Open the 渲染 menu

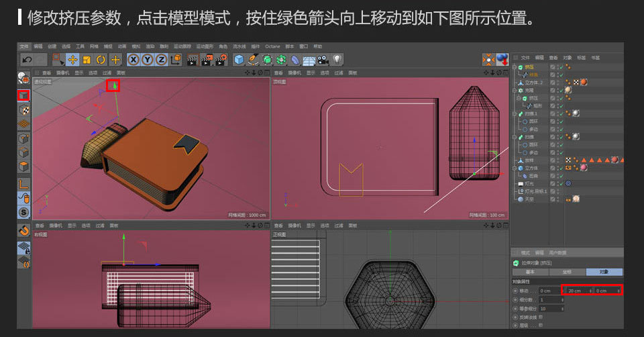point(150,46)
